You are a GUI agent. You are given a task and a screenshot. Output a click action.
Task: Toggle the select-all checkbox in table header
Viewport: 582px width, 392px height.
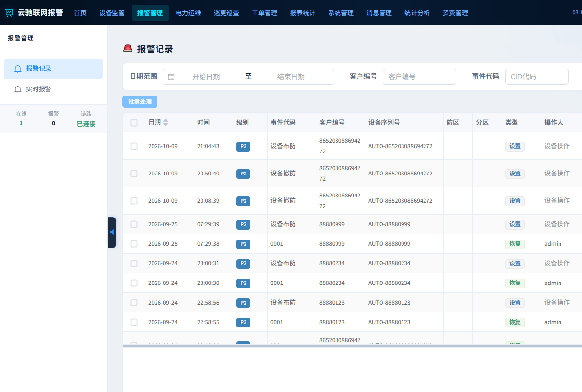coord(134,123)
